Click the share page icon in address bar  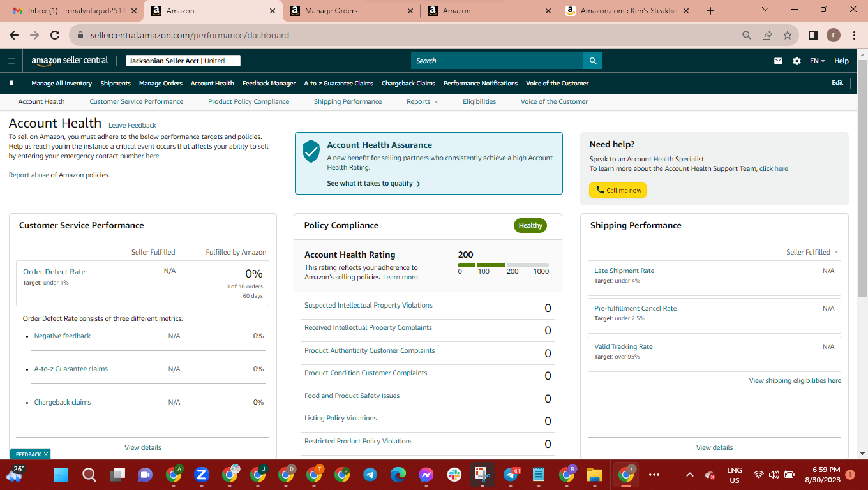pos(767,35)
